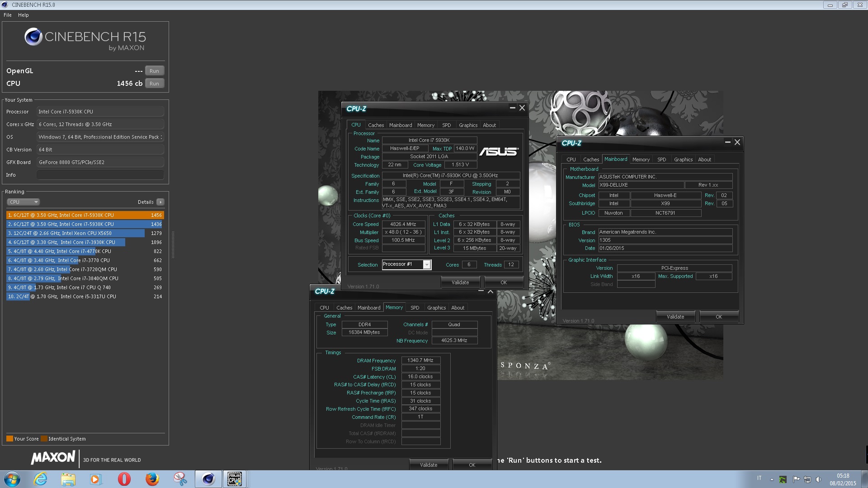Click Validate in the processor CPU-Z window

[x=460, y=282]
